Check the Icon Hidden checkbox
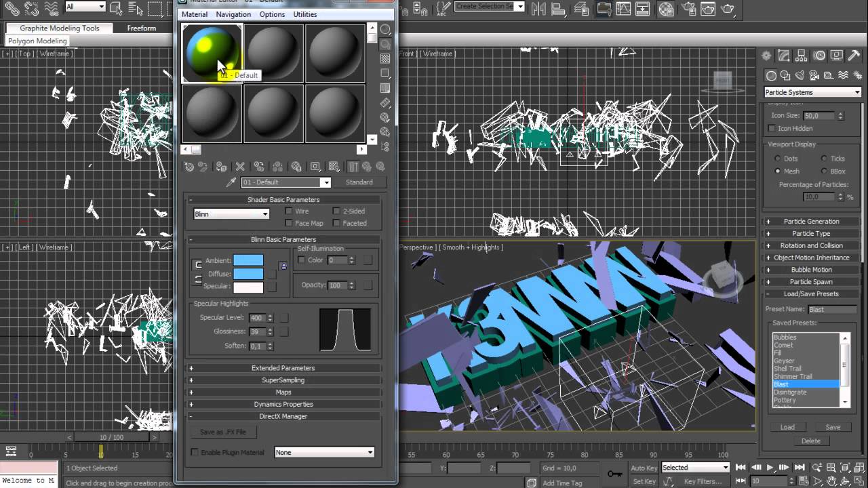Screen dimensions: 868x488 click(x=772, y=128)
